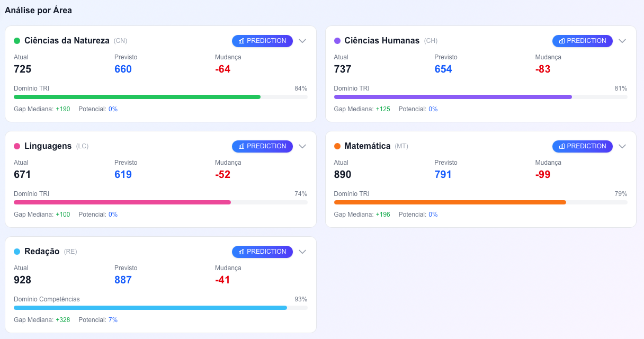
Task: Click the Redação Potencial 7% value
Action: (113, 320)
